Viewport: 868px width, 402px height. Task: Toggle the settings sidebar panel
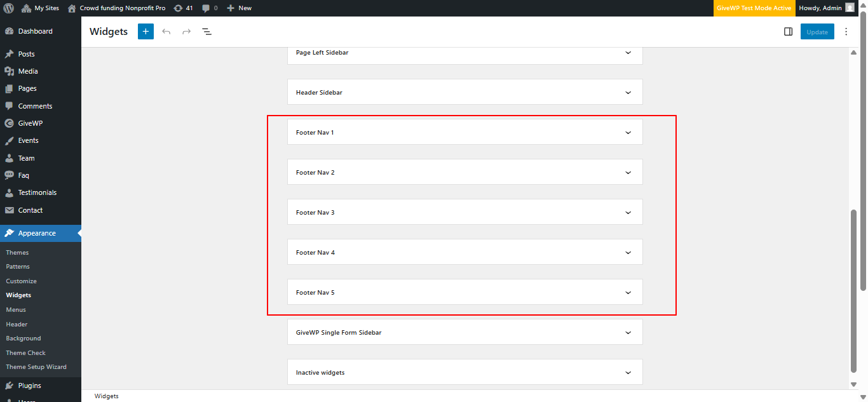click(788, 31)
